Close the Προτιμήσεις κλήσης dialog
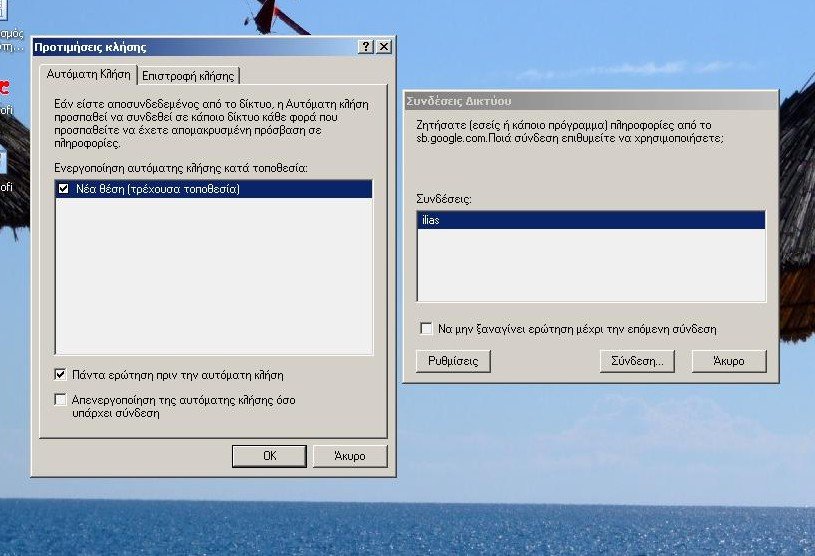815x556 pixels. pos(383,47)
